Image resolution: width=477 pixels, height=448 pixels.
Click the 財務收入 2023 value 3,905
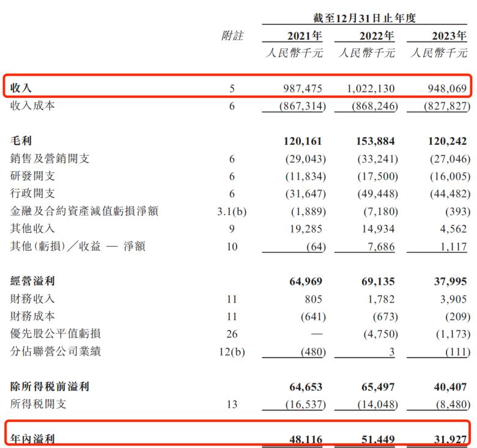coord(453,299)
